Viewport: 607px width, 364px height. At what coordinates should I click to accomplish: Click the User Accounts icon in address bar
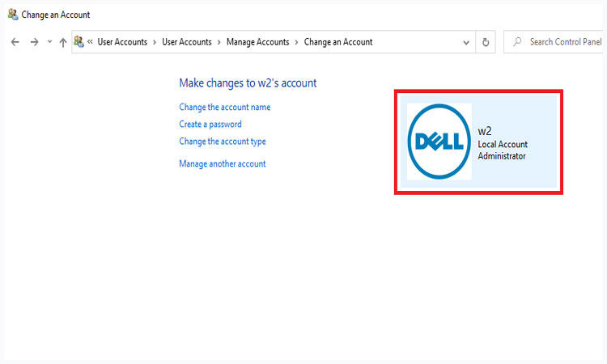pyautogui.click(x=79, y=41)
